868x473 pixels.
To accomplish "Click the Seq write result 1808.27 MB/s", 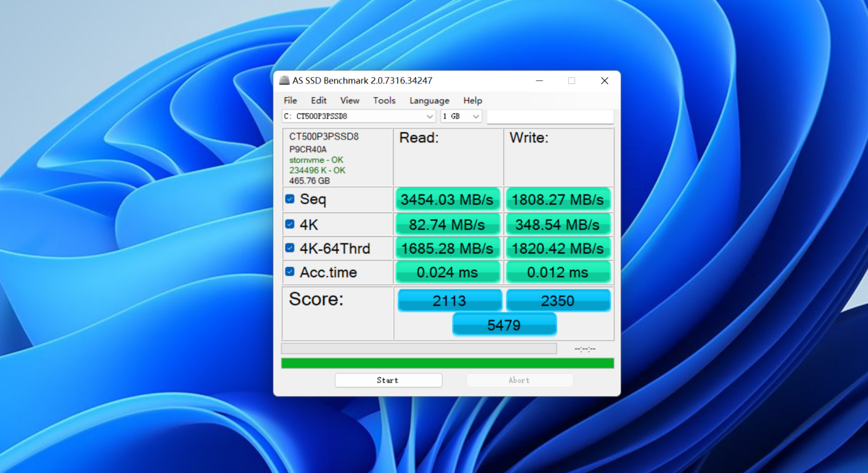I will coord(558,200).
